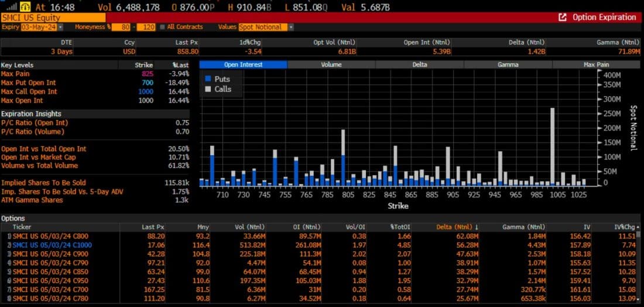Select option row SMCI US 05/03/24 C900

pos(318,254)
